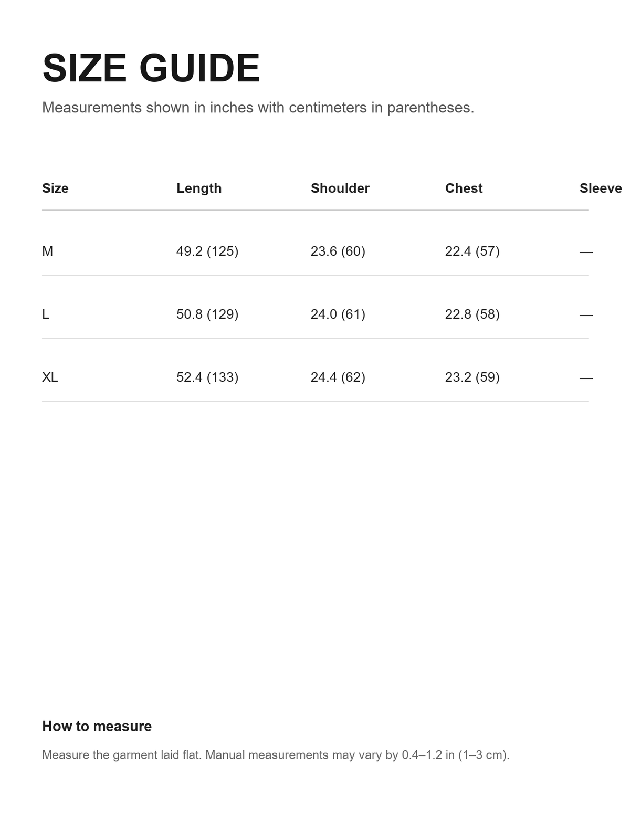Select the M size row label
630x840 pixels.
point(47,251)
